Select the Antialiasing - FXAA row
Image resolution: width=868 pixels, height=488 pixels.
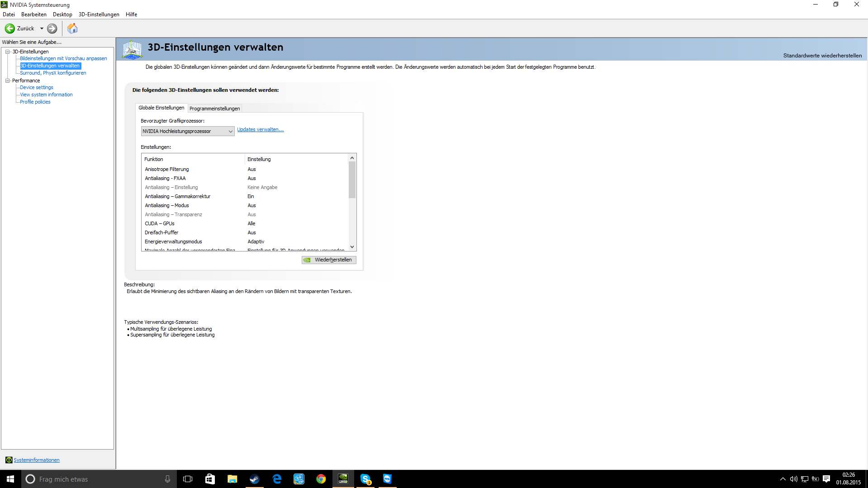tap(245, 178)
